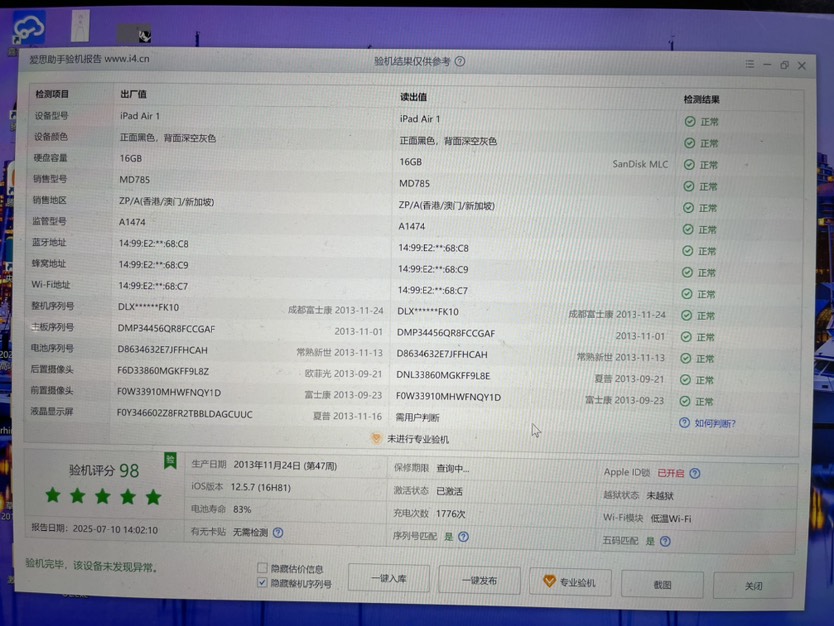Click the 检测结果 column header
Viewport: 834px width, 626px height.
pos(702,99)
